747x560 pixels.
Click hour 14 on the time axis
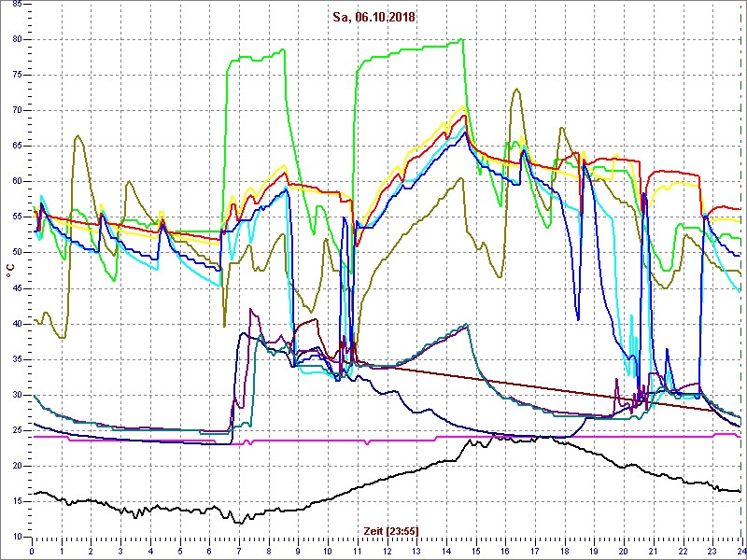446,551
